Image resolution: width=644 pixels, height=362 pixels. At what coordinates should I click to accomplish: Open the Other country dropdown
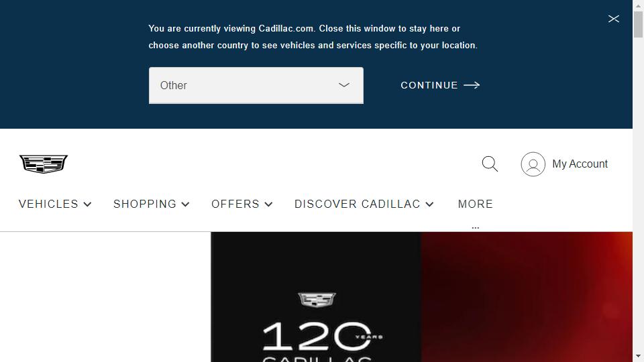[256, 85]
